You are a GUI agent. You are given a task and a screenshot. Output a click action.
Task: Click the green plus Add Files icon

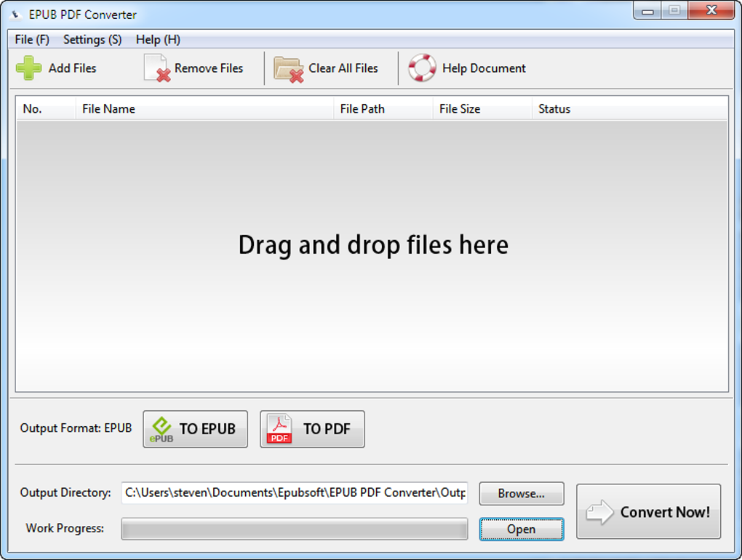29,68
